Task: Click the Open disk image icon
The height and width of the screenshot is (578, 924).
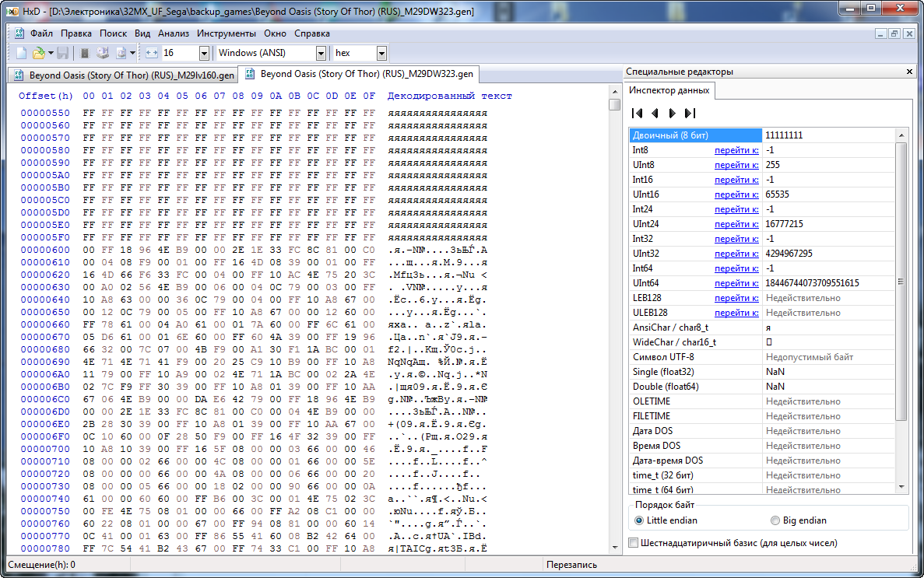Action: [x=121, y=53]
